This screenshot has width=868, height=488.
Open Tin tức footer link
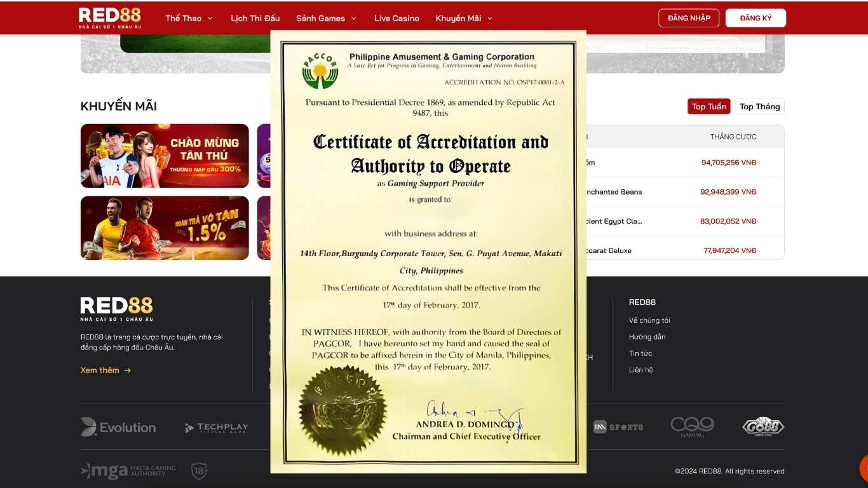pyautogui.click(x=641, y=353)
